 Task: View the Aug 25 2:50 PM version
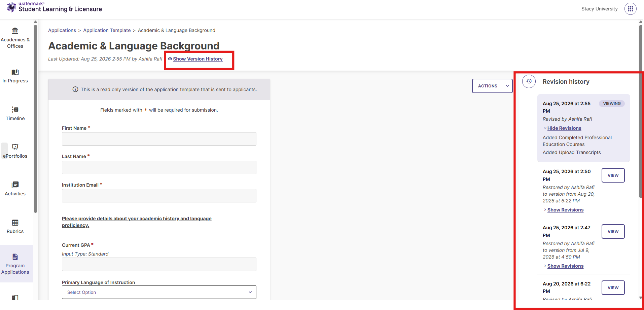click(x=613, y=175)
